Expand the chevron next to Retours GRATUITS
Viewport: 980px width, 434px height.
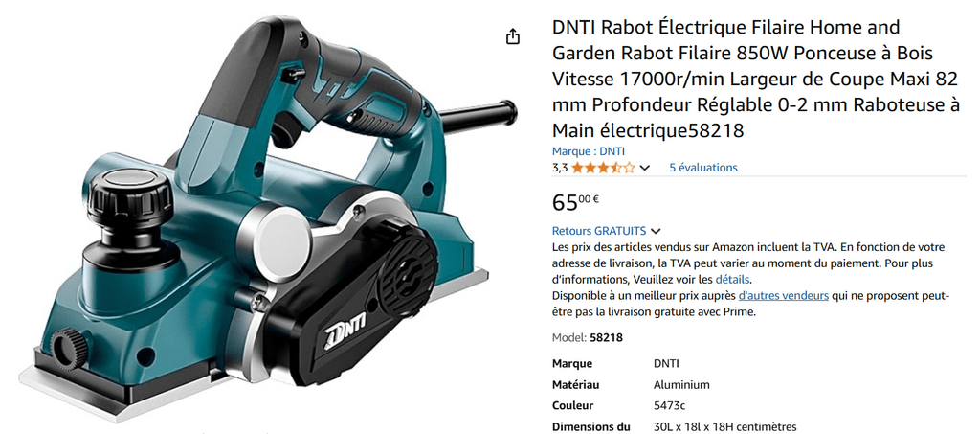click(655, 231)
